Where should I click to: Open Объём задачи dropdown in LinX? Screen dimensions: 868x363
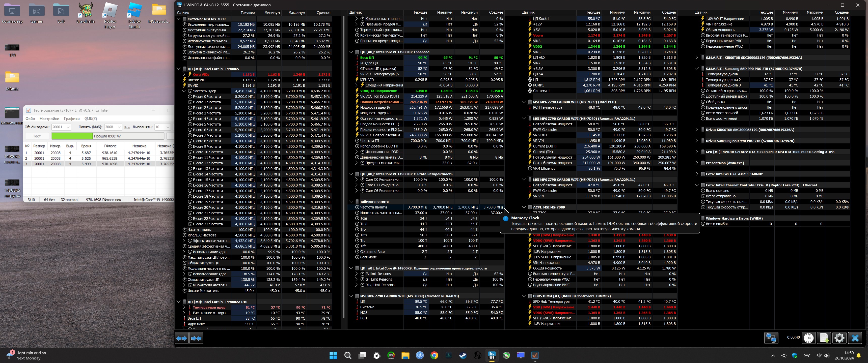tap(68, 127)
